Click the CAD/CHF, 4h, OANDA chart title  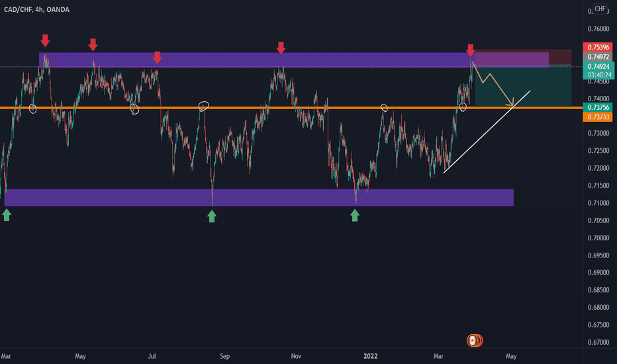[x=36, y=9]
